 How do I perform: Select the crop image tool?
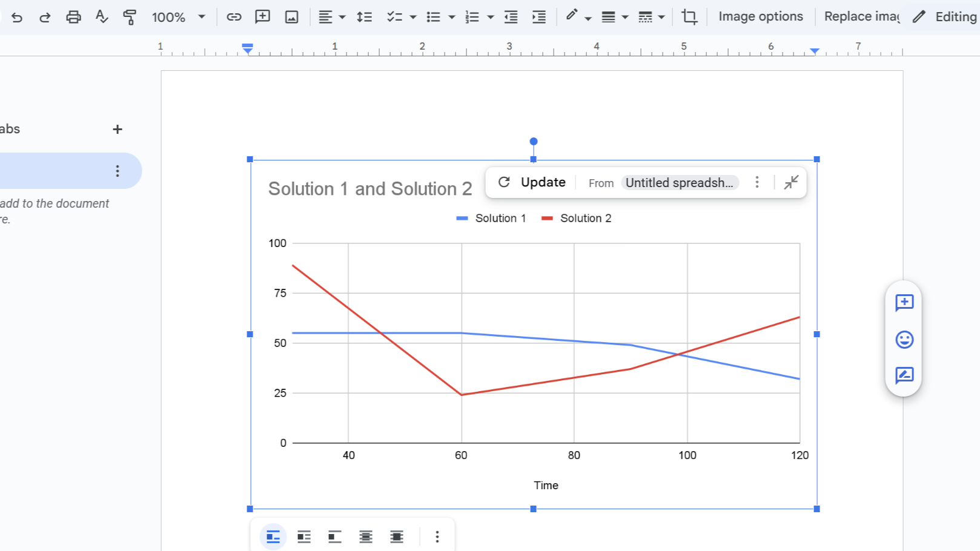689,16
